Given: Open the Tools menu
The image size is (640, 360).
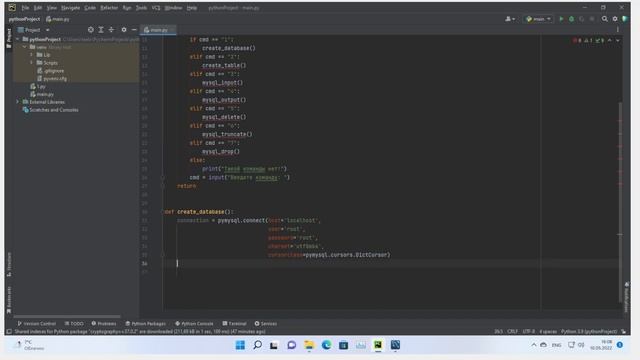Looking at the screenshot, I should point(141,8).
